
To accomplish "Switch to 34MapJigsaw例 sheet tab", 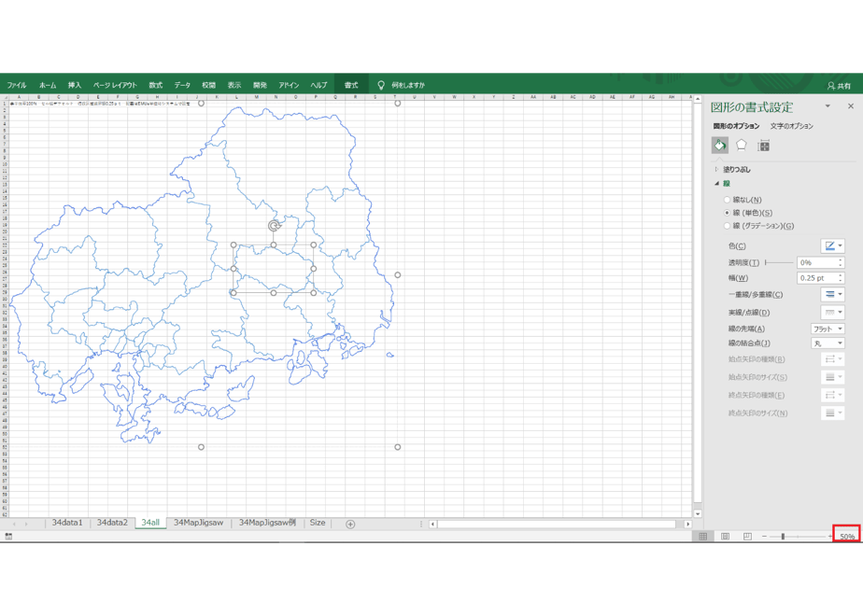I will (267, 523).
